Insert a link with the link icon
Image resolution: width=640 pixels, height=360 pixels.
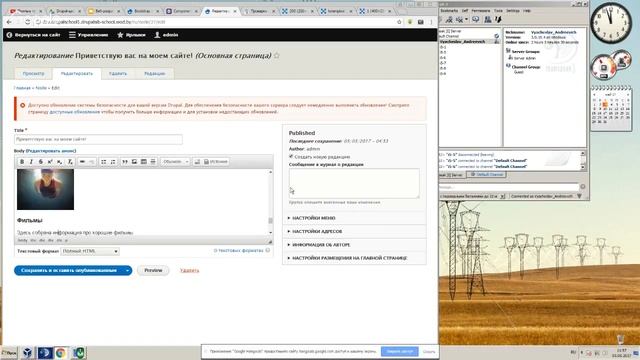82,162
